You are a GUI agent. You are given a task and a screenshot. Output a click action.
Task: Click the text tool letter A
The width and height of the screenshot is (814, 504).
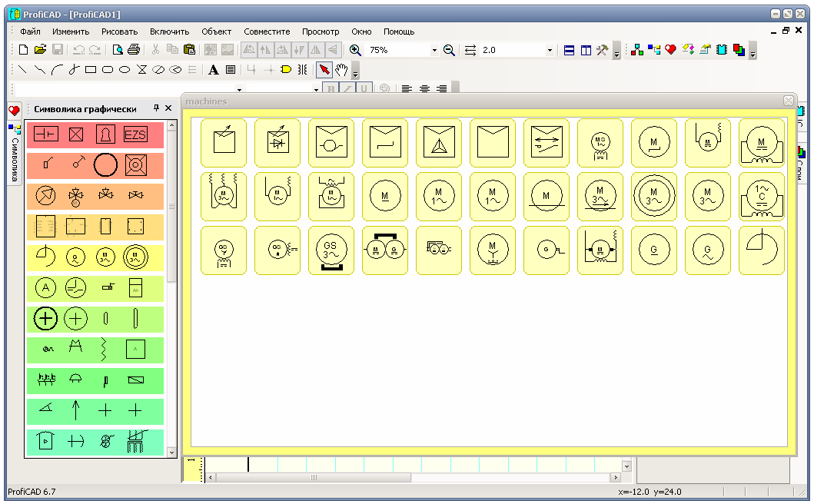pyautogui.click(x=214, y=70)
